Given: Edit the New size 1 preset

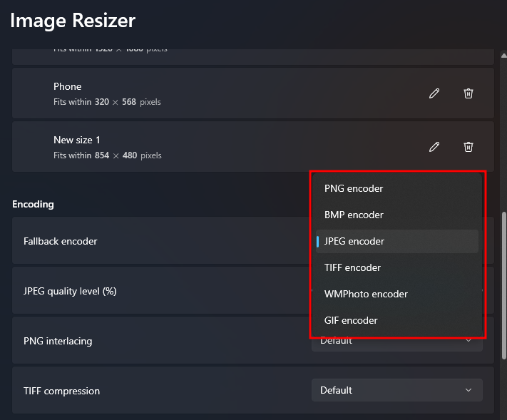Looking at the screenshot, I should click(434, 147).
